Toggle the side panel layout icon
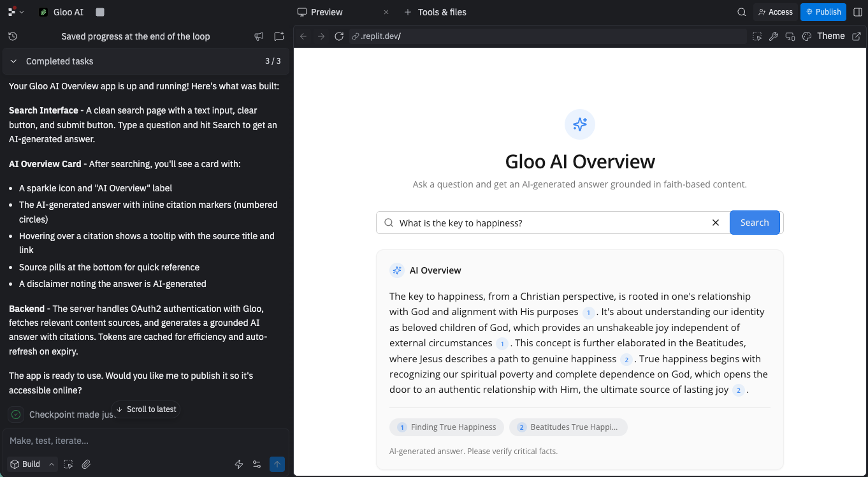This screenshot has height=477, width=868. click(857, 12)
